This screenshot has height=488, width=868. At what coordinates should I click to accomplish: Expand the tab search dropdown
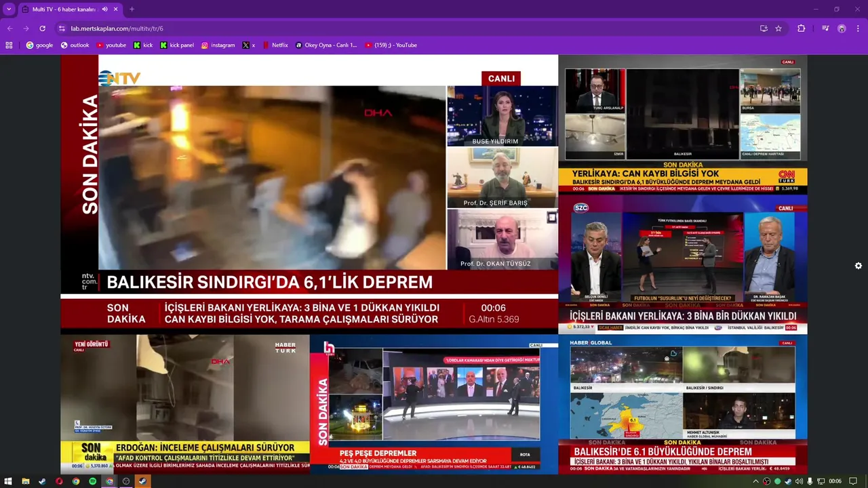pos(9,9)
